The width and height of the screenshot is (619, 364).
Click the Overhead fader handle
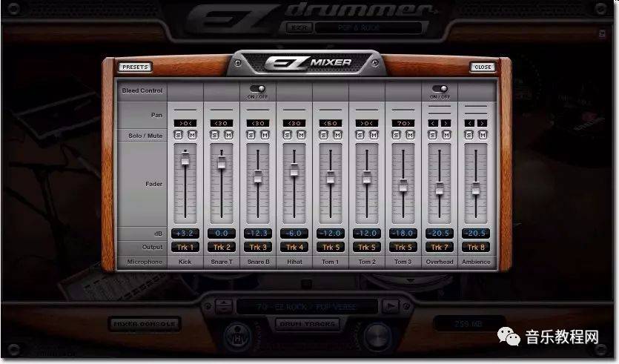(440, 188)
